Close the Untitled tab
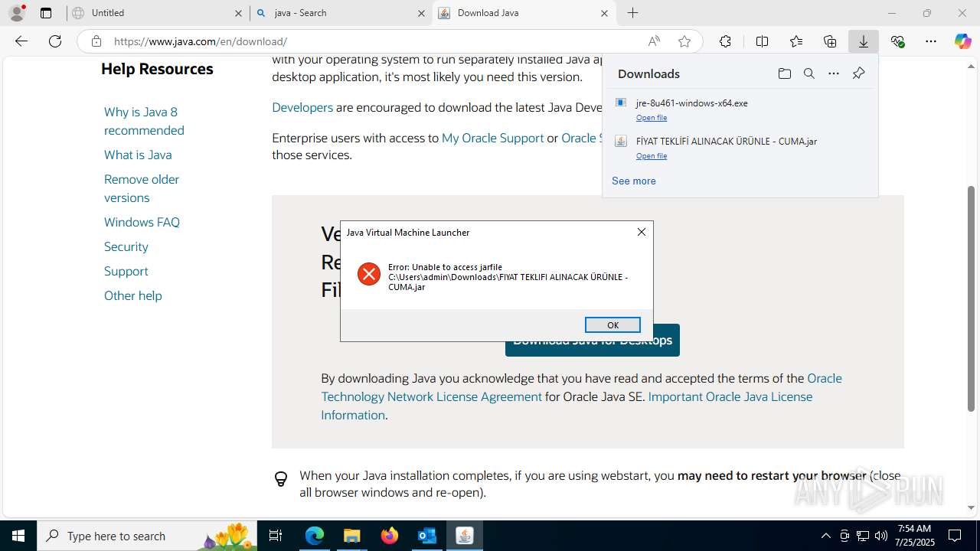The image size is (980, 551). (x=238, y=13)
